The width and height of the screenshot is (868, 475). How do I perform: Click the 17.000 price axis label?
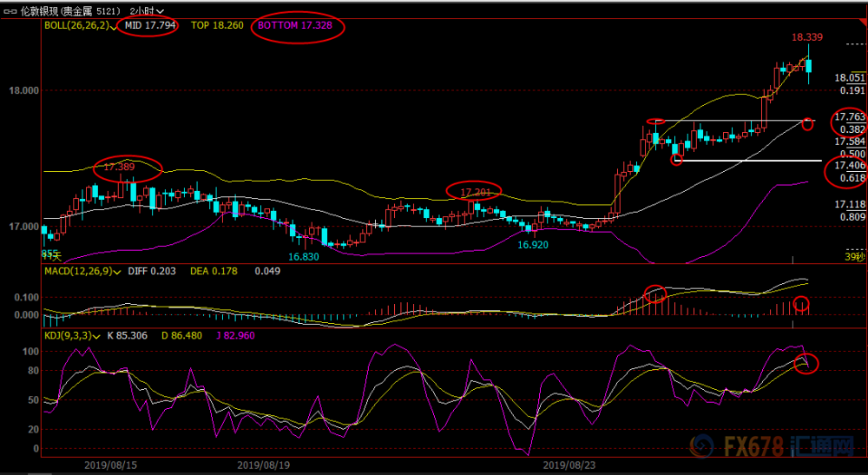pyautogui.click(x=23, y=227)
